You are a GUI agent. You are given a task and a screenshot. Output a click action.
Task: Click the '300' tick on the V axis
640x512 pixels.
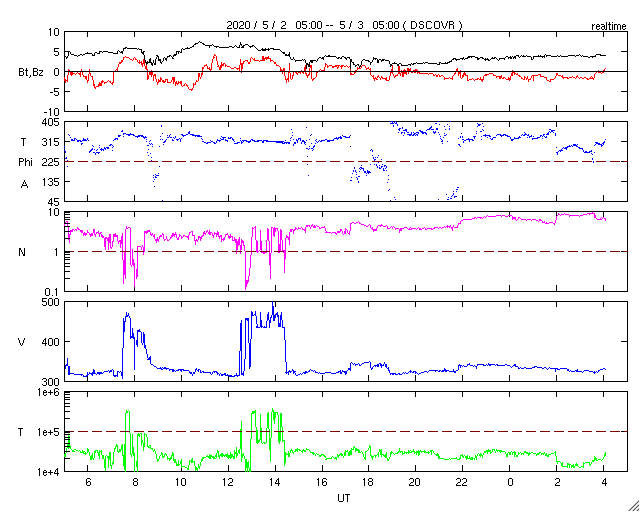[51, 382]
